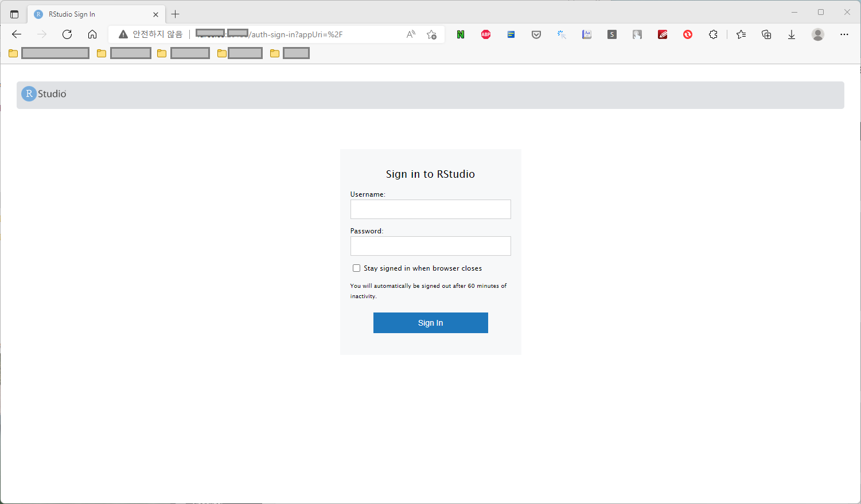
Task: Go back to the previous page
Action: pos(17,34)
